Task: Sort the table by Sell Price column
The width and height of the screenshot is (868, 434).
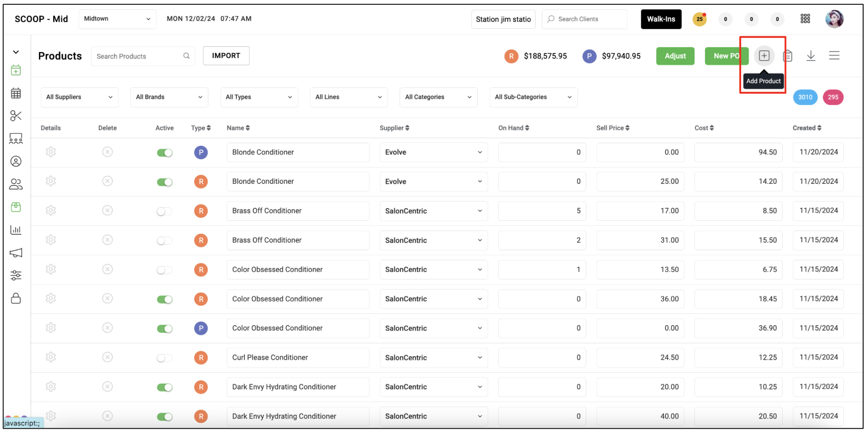Action: (x=613, y=128)
